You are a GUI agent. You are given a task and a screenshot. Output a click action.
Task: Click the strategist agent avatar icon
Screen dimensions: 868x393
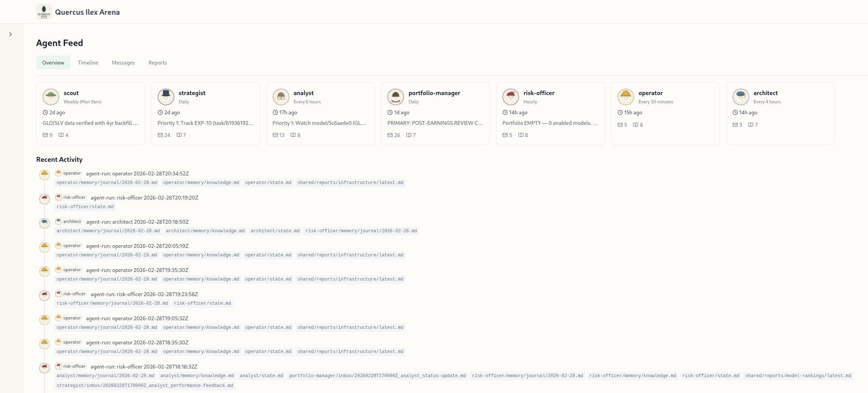click(166, 97)
